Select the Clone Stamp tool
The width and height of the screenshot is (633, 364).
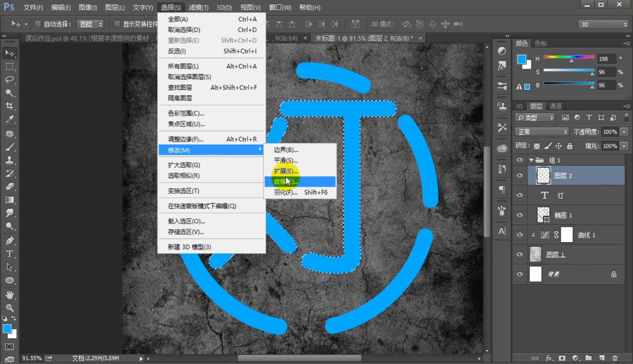(x=10, y=160)
